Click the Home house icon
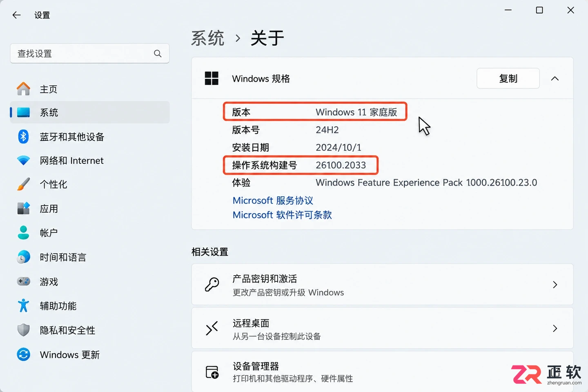588x392 pixels. [x=23, y=89]
